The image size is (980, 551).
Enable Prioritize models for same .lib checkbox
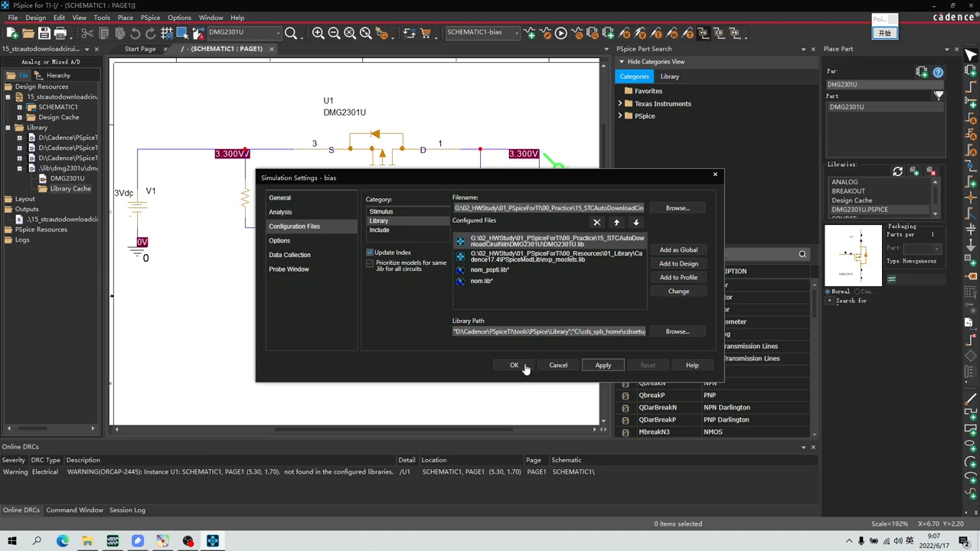(x=370, y=263)
